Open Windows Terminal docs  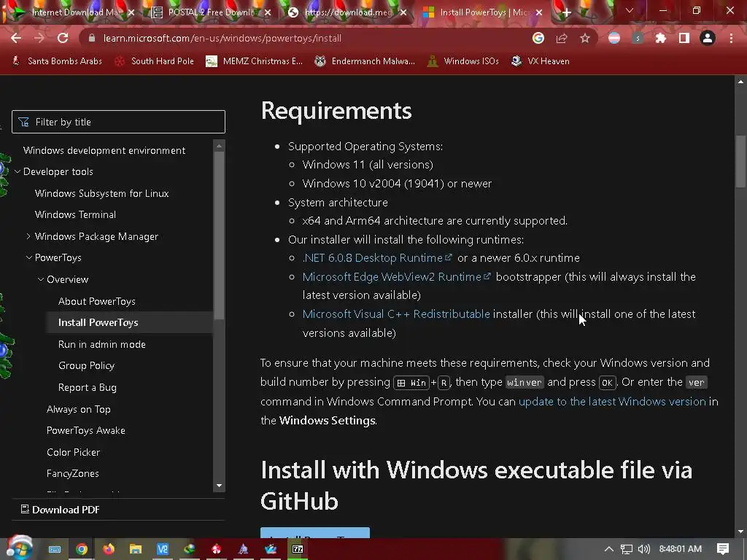pyautogui.click(x=75, y=215)
